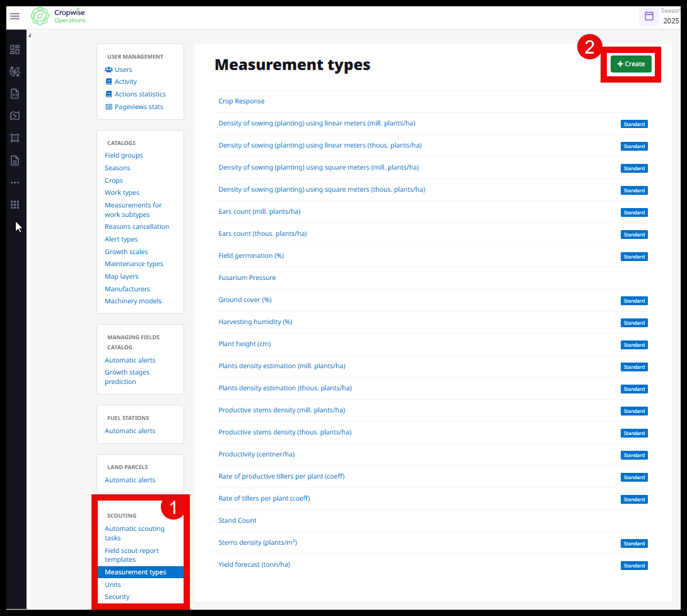The height and width of the screenshot is (616, 687).
Task: Click the three-dots more icon in the sidebar
Action: (15, 183)
